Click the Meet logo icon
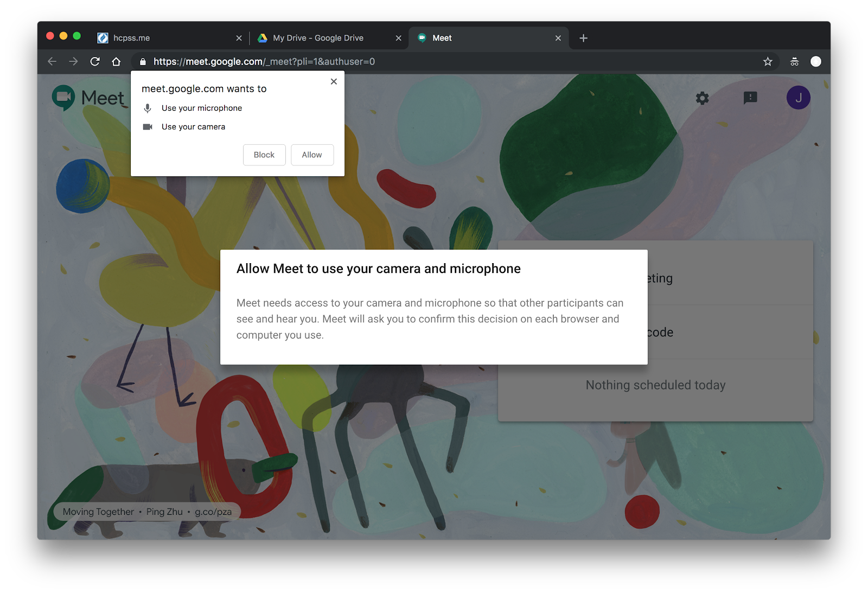 pos(63,98)
